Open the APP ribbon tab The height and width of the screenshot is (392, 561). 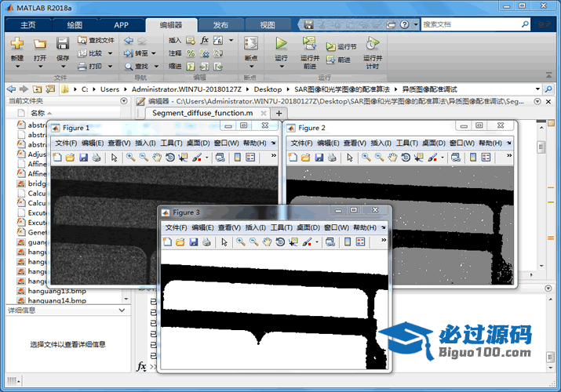pos(121,25)
